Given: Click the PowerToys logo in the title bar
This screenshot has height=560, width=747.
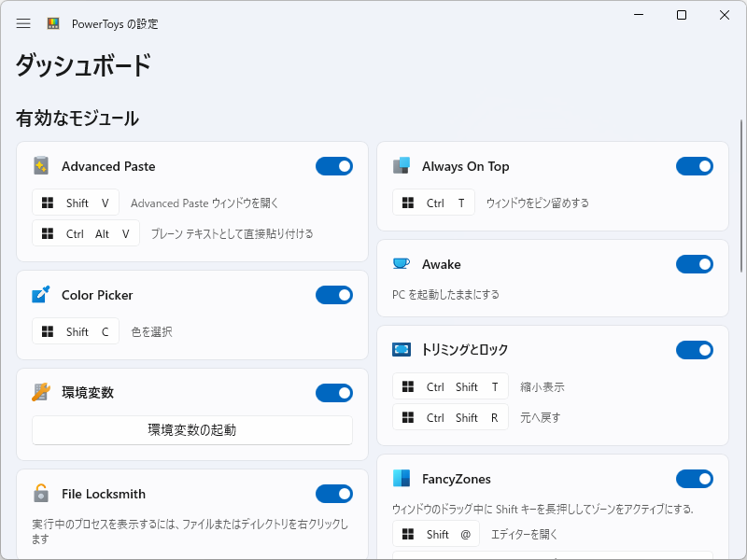Looking at the screenshot, I should click(x=54, y=23).
